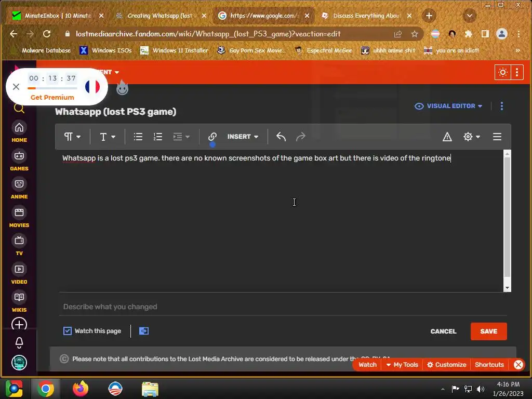Open the MOVIES section in sidebar
Viewport: 532px width, 399px height.
(19, 217)
